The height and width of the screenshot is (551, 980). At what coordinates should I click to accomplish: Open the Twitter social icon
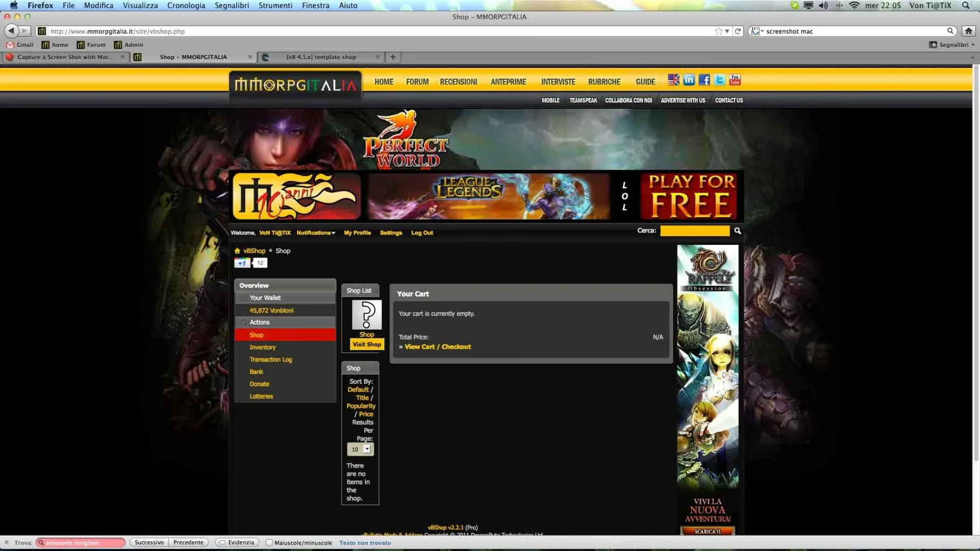[720, 80]
